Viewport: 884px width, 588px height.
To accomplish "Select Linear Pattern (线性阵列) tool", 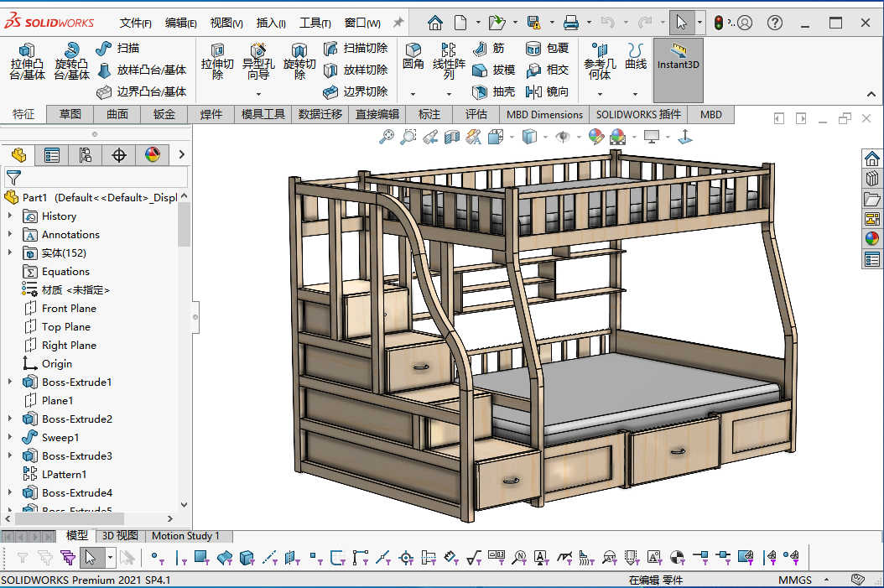I will pyautogui.click(x=449, y=61).
